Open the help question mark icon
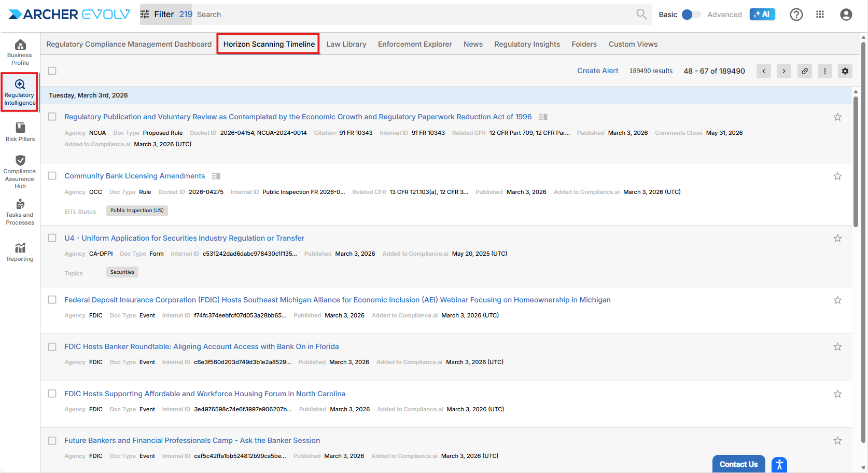Image resolution: width=868 pixels, height=473 pixels. [x=796, y=15]
